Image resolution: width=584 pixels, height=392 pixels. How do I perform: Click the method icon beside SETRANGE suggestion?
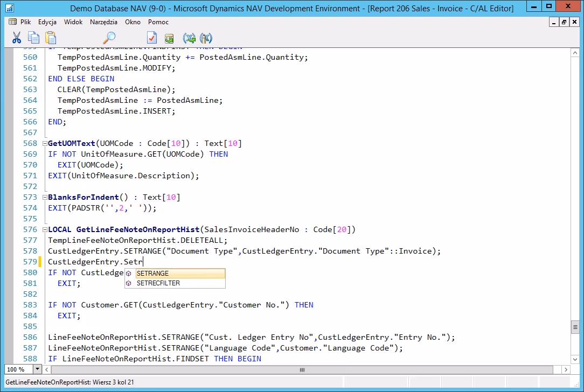[x=129, y=273]
